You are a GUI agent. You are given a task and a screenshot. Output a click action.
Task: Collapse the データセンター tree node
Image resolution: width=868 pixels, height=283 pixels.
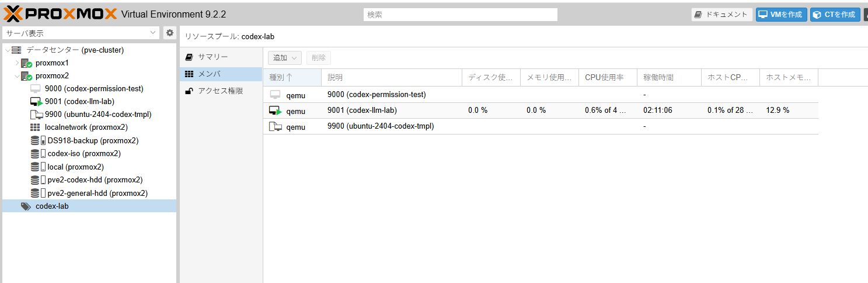click(7, 50)
